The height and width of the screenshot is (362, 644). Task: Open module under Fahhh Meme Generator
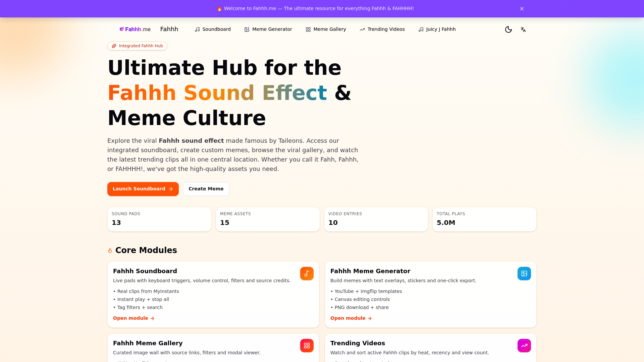click(x=351, y=318)
